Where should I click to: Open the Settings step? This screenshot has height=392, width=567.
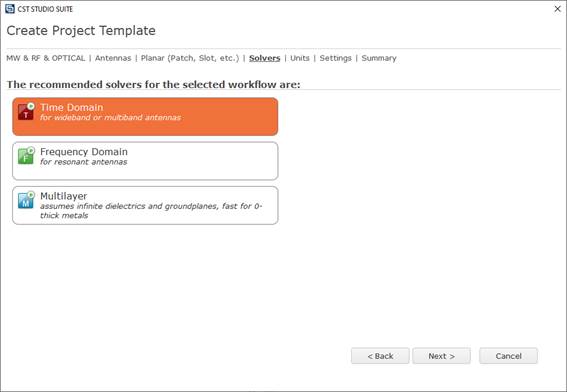pyautogui.click(x=335, y=58)
